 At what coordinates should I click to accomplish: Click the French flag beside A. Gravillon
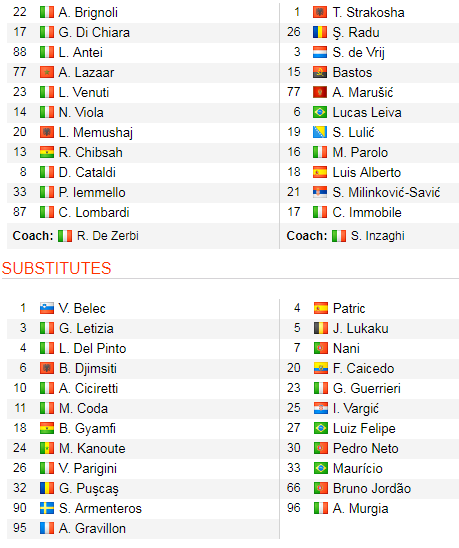[47, 528]
